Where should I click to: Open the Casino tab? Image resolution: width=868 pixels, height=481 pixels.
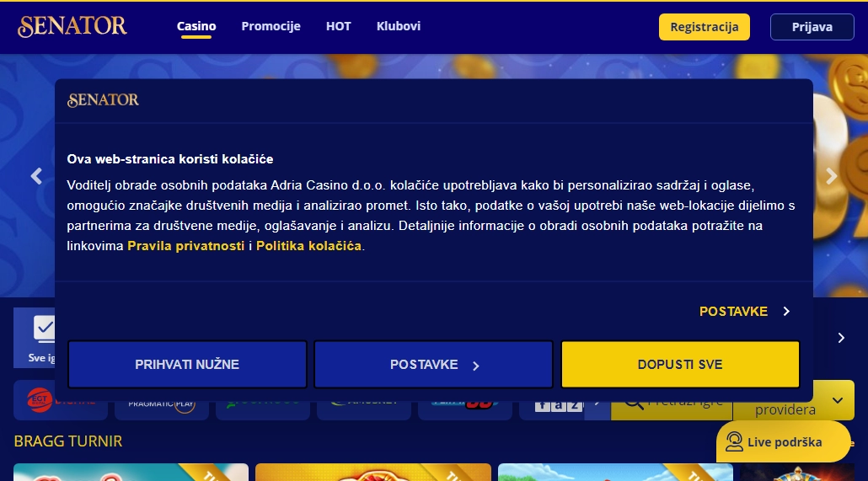click(x=196, y=26)
